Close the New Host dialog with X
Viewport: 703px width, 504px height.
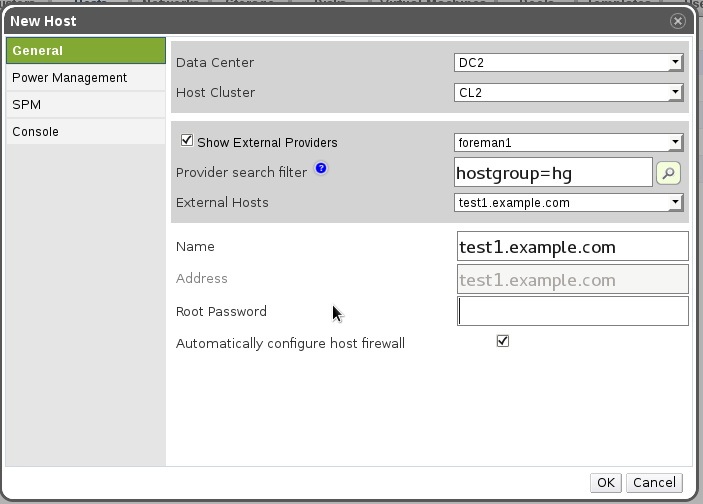tap(679, 20)
